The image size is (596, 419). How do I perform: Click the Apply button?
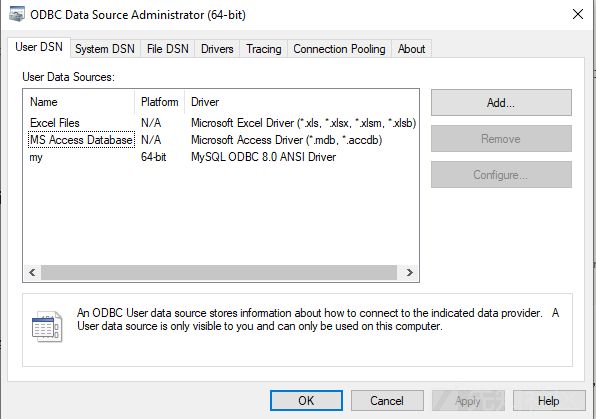pos(468,400)
